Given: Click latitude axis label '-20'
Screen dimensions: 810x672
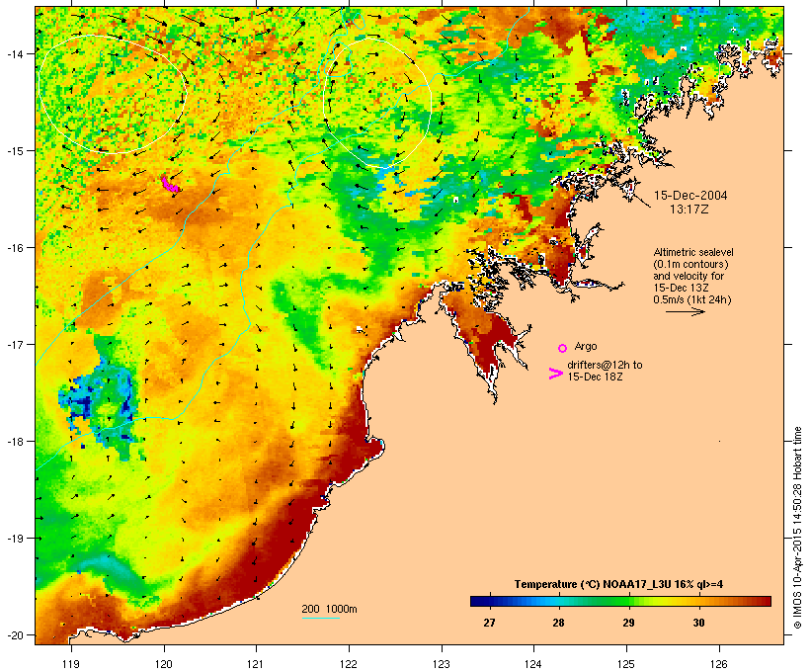Looking at the screenshot, I should click(x=15, y=635).
